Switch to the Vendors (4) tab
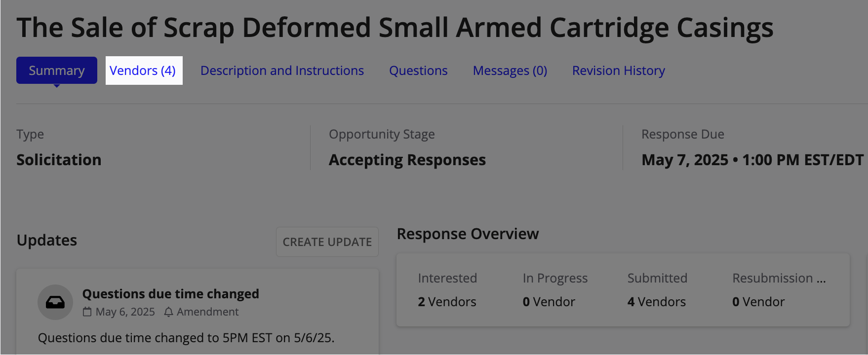Screen dimensions: 868x355 (144, 71)
